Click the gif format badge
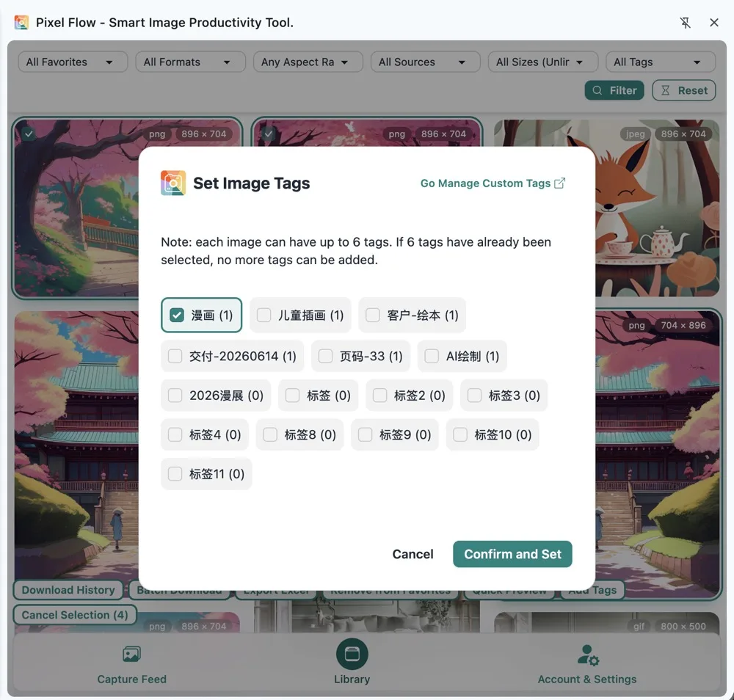The height and width of the screenshot is (700, 734). tap(639, 626)
